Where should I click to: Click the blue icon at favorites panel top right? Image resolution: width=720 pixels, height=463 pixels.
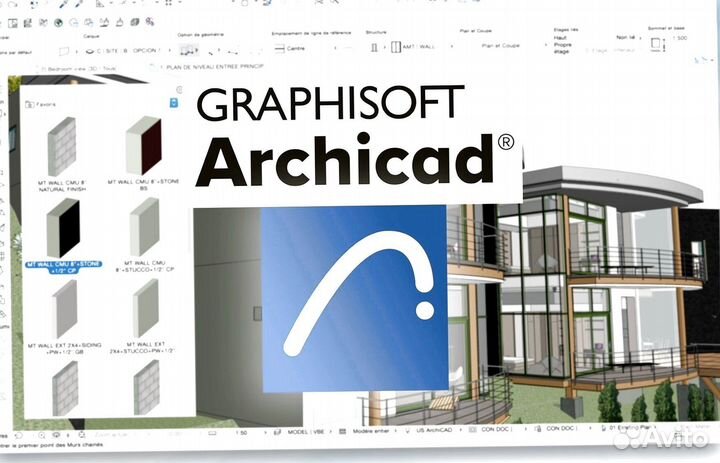(174, 102)
